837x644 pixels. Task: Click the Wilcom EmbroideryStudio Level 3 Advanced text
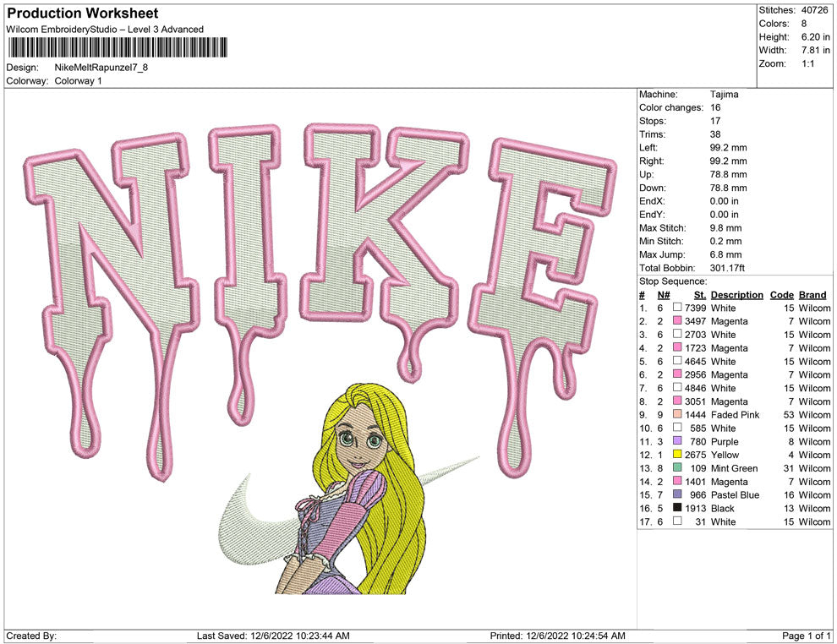click(x=105, y=30)
